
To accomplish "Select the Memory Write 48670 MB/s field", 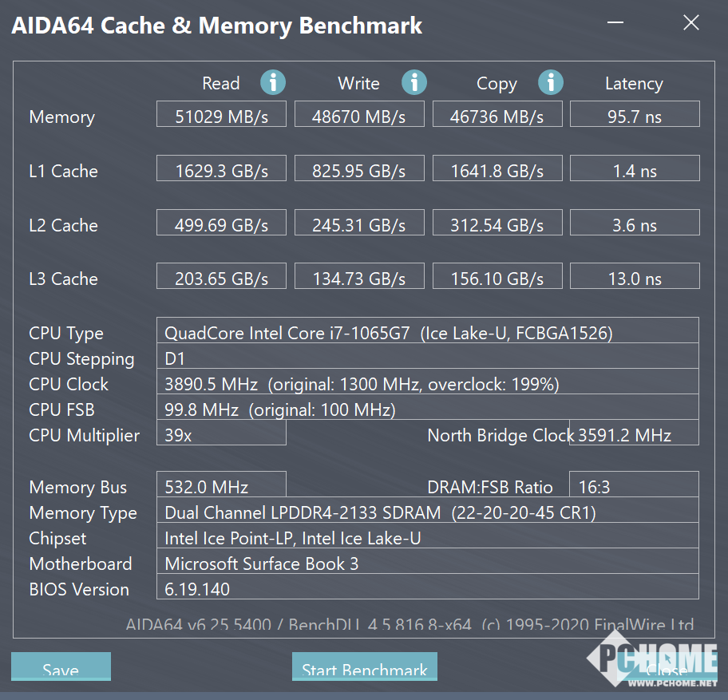I will [x=359, y=113].
